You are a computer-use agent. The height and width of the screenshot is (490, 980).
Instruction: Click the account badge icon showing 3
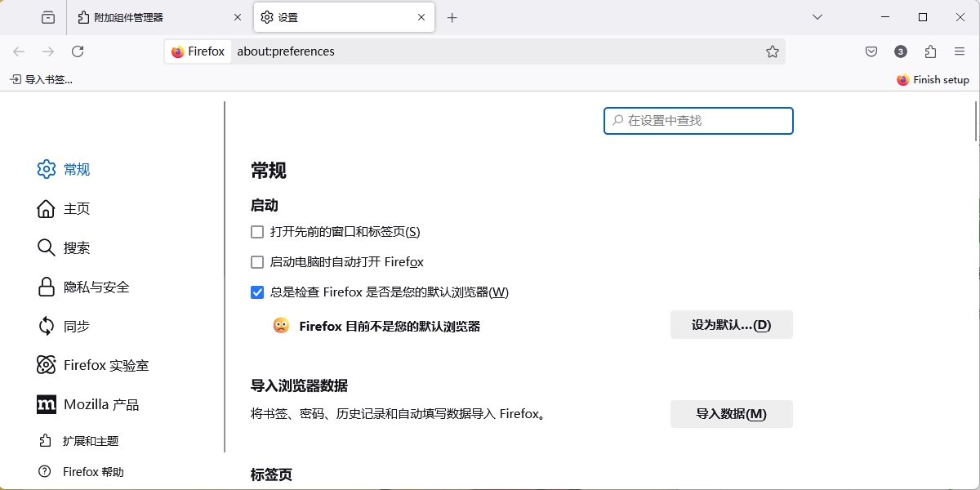(x=901, y=51)
